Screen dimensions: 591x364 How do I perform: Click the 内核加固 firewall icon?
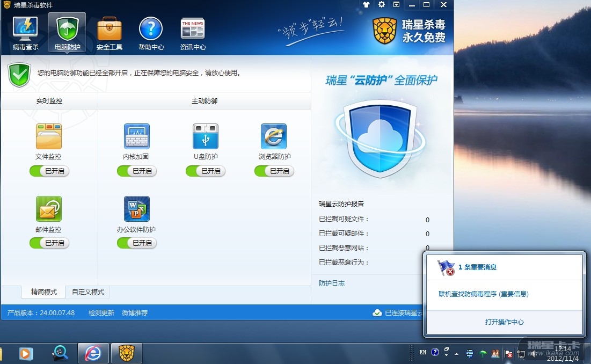click(136, 136)
